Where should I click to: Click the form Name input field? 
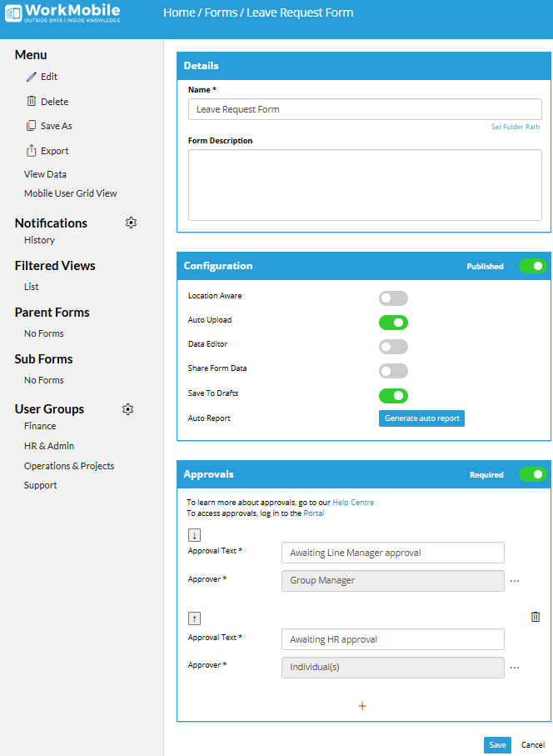pyautogui.click(x=365, y=109)
